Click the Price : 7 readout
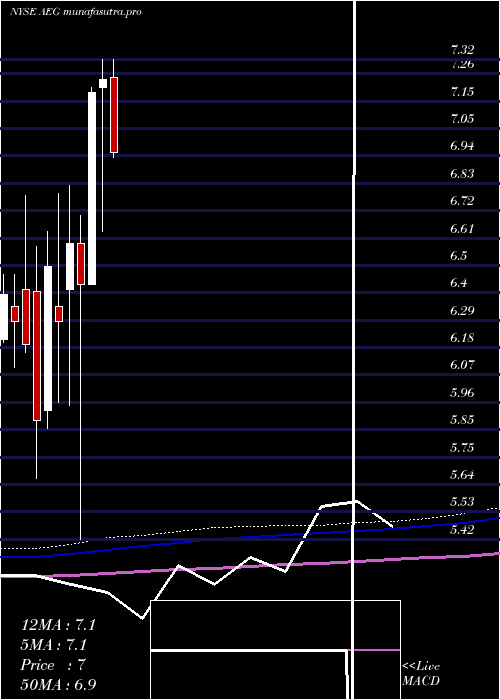 click(x=53, y=665)
